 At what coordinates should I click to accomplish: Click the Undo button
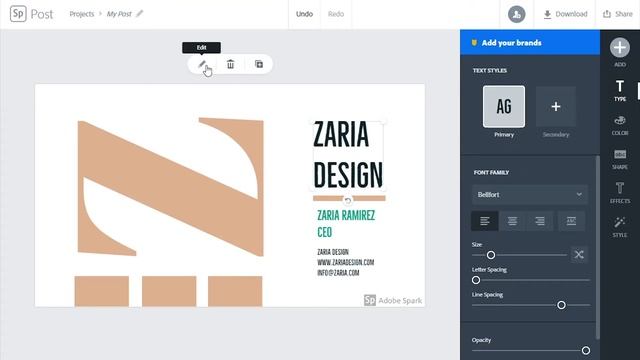click(304, 14)
